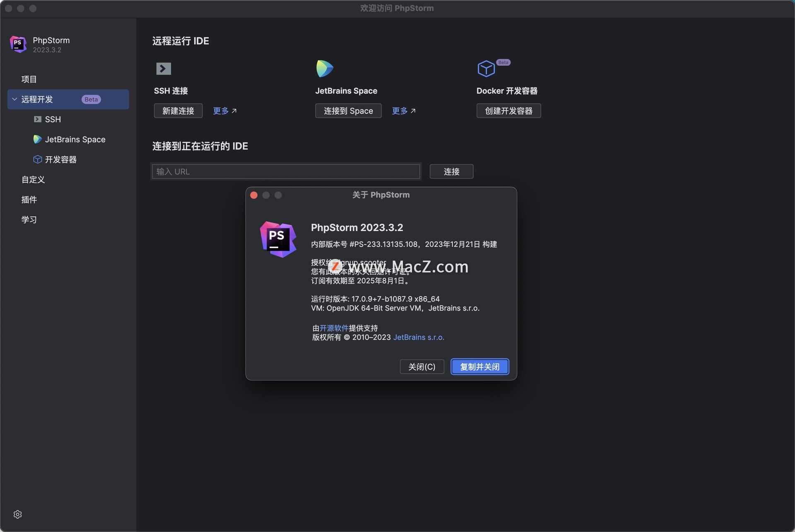Click the 欢迎访问 PhpStorm window title
Screen dimensions: 795x532
coord(397,8)
